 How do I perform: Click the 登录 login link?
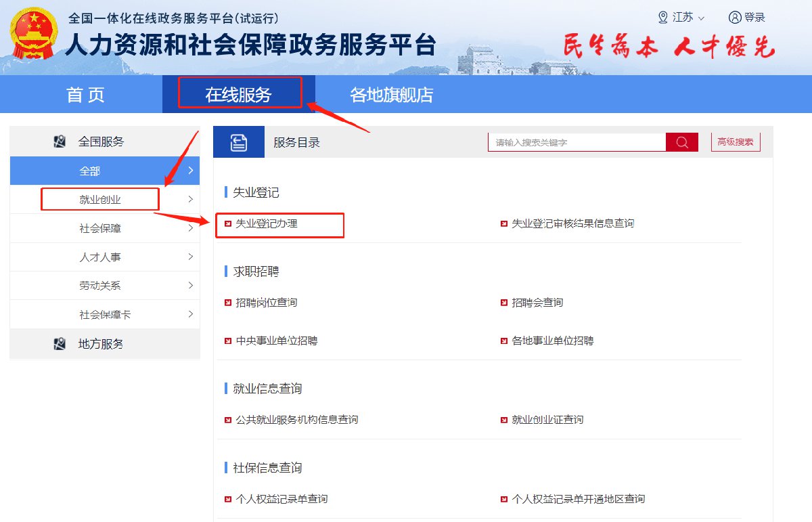pos(754,17)
